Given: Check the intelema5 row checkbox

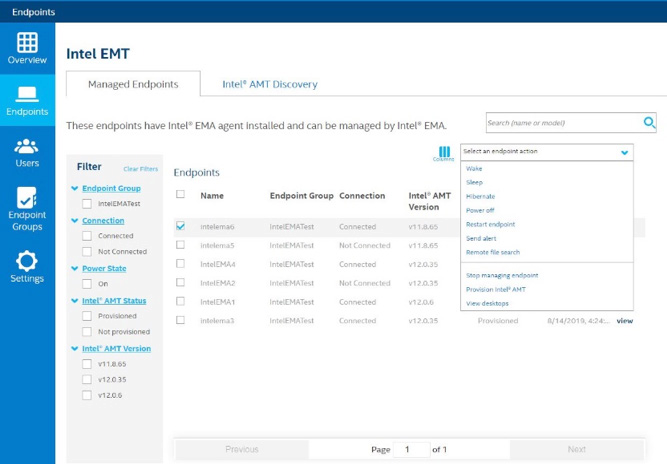Looking at the screenshot, I should point(180,245).
